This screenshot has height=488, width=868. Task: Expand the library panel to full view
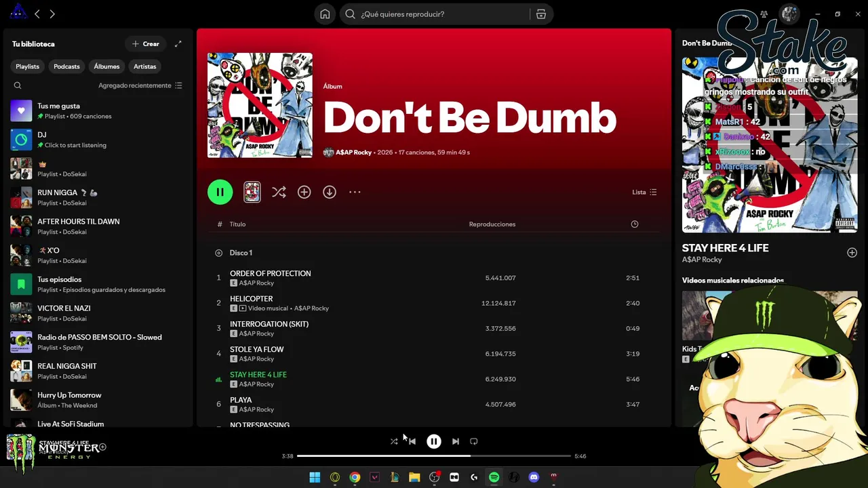pos(178,44)
